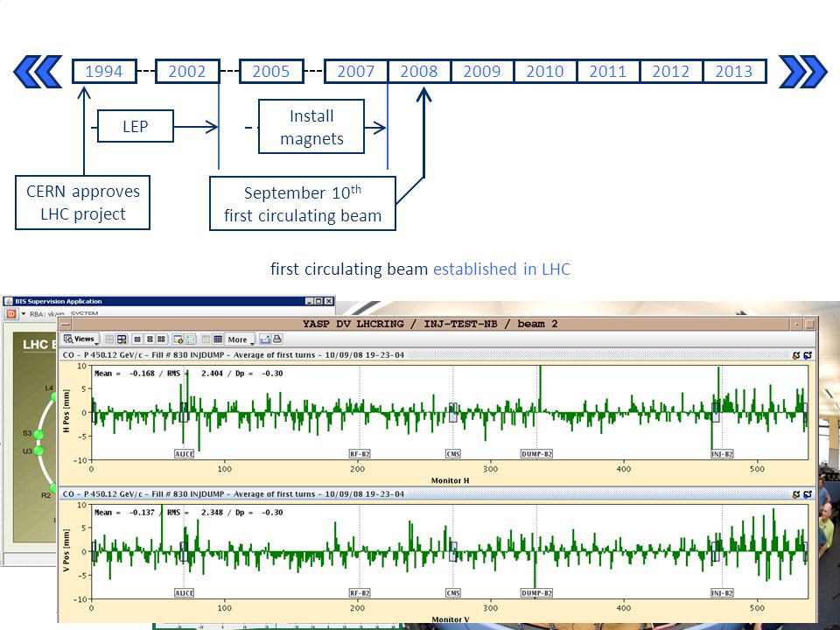
Task: Select the 1994 timeline box
Action: (x=104, y=71)
